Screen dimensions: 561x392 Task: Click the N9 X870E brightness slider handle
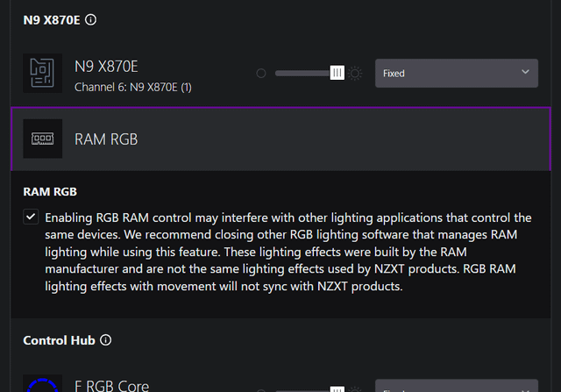tap(337, 73)
